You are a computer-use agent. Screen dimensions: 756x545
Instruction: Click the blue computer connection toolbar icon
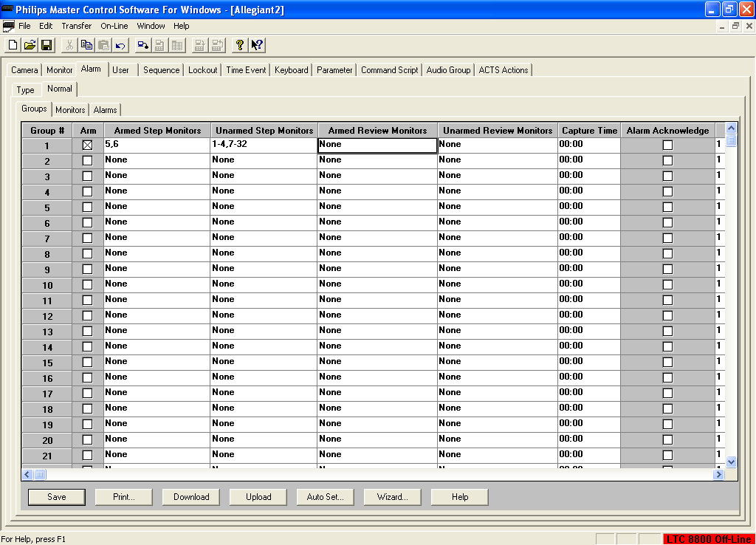pyautogui.click(x=142, y=45)
